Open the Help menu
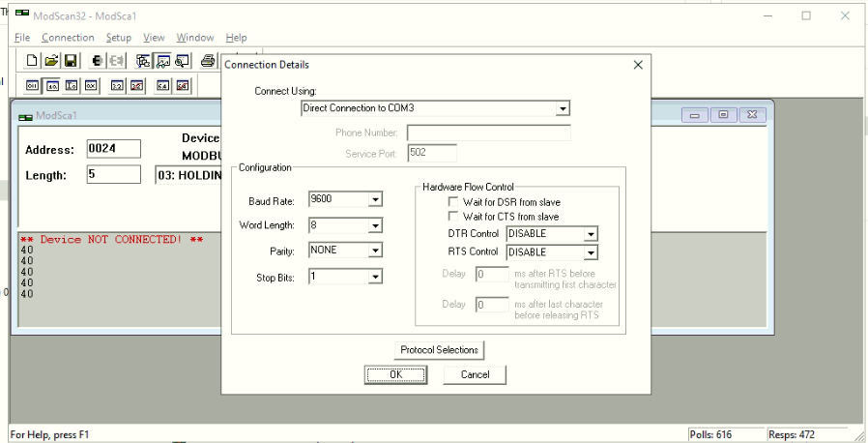 [236, 38]
